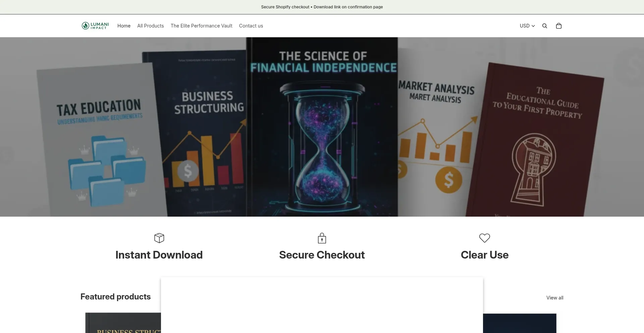Open the search icon in header

tap(545, 26)
